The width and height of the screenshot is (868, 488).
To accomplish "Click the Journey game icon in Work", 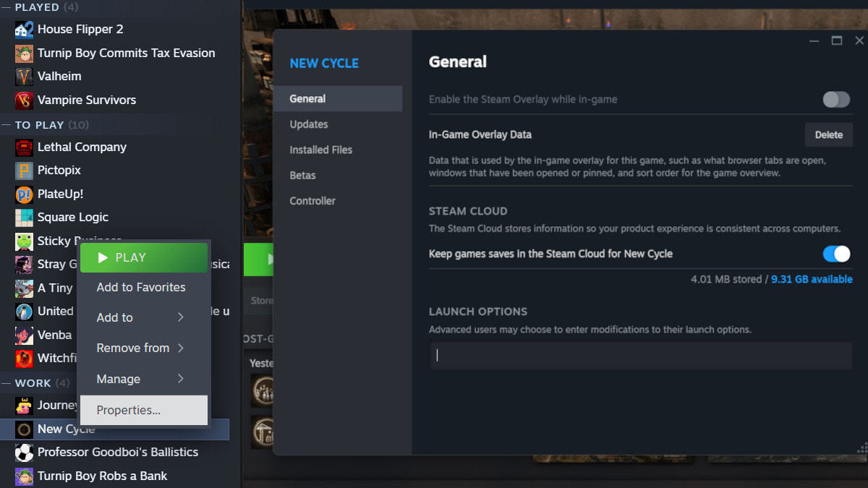I will click(25, 406).
